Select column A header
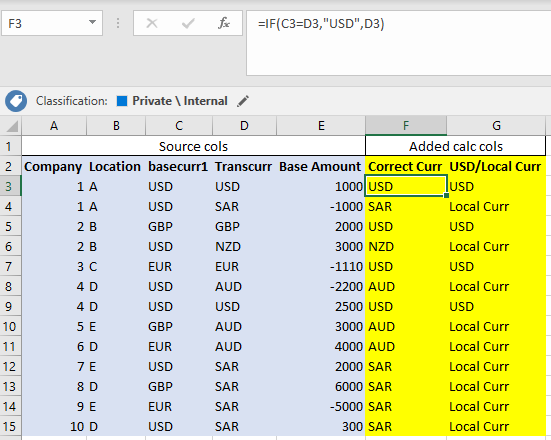The image size is (551, 440). 54,126
